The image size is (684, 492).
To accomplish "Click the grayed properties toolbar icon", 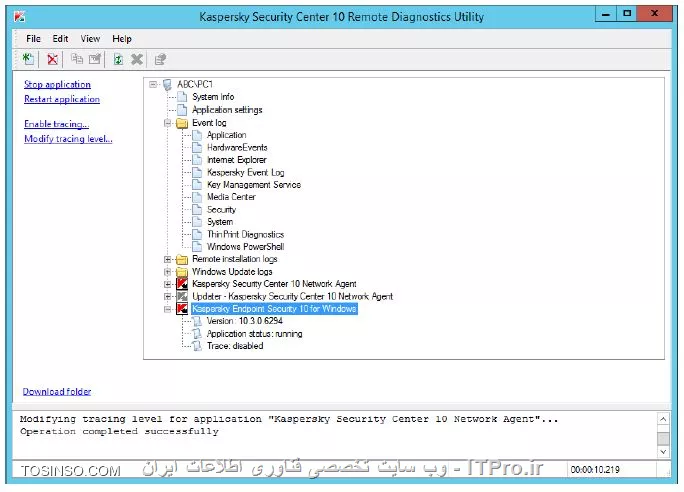I will click(160, 59).
